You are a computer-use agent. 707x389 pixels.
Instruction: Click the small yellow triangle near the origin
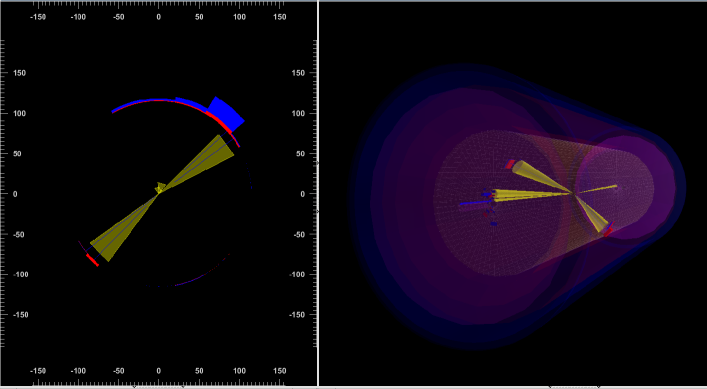[x=160, y=187]
